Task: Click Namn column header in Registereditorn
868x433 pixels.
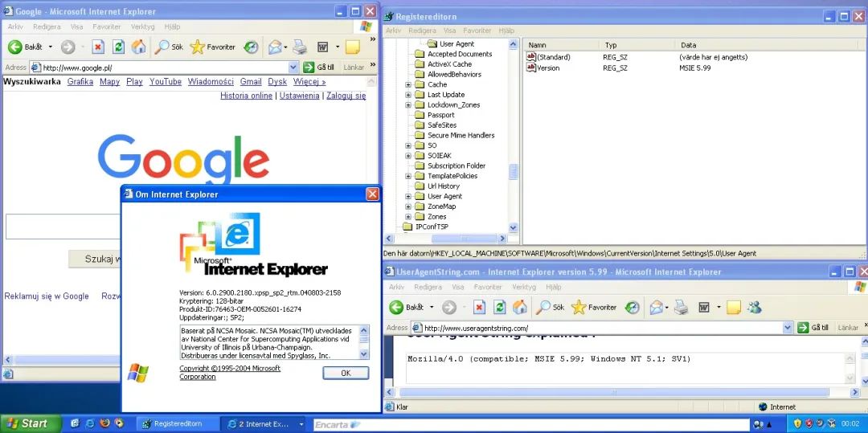Action: point(562,45)
